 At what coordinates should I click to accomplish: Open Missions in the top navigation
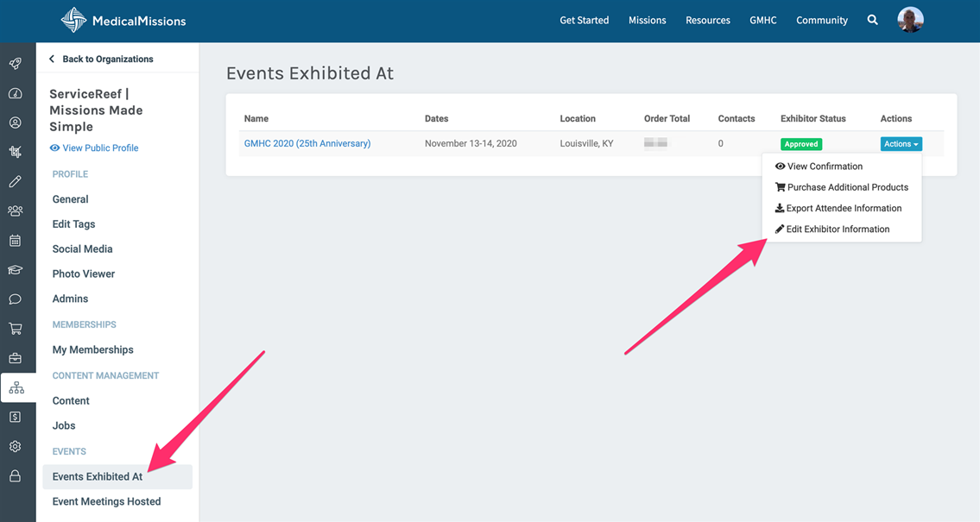click(x=647, y=20)
